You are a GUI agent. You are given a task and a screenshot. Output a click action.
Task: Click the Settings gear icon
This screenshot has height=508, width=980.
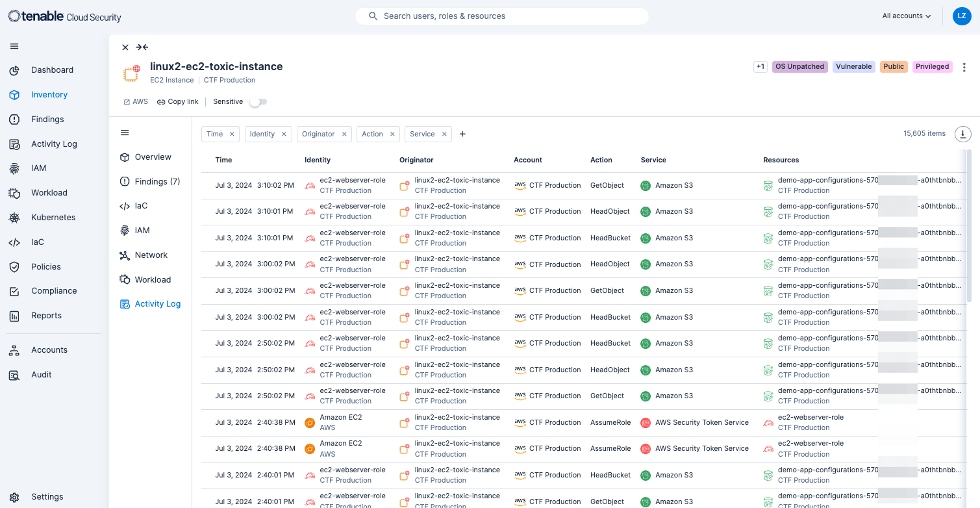coord(14,497)
